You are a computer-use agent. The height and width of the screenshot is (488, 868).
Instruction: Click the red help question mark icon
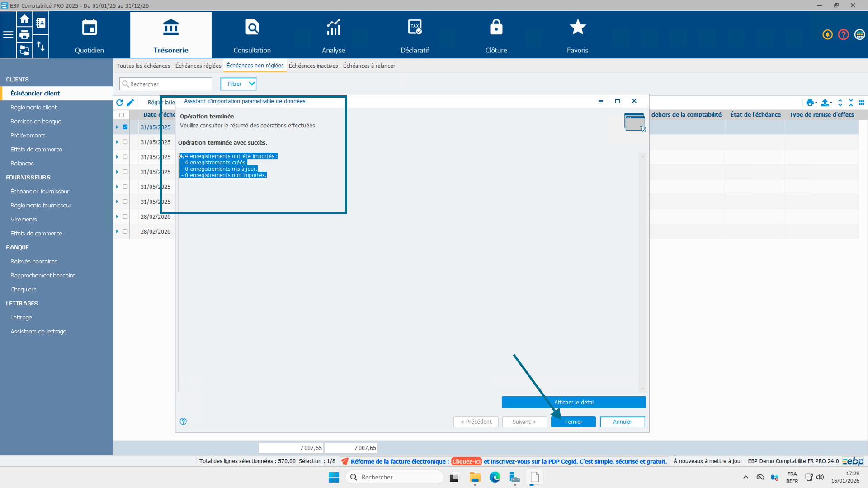pyautogui.click(x=843, y=35)
